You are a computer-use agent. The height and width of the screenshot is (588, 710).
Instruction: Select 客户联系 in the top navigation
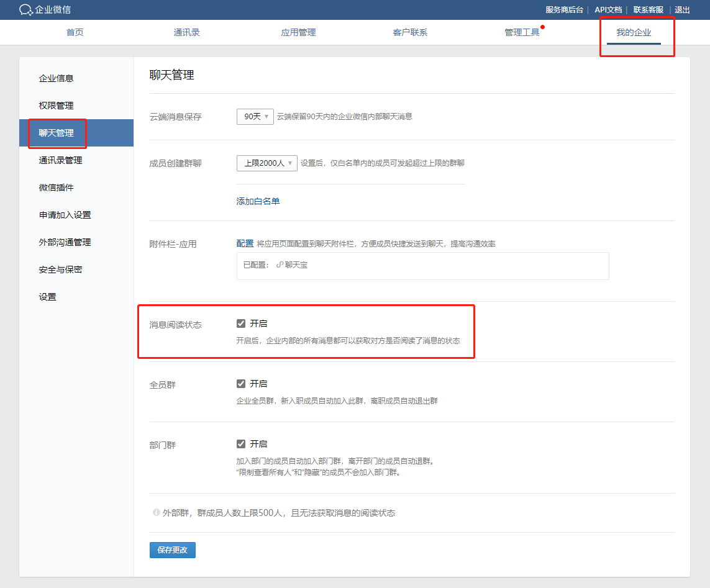tap(410, 32)
